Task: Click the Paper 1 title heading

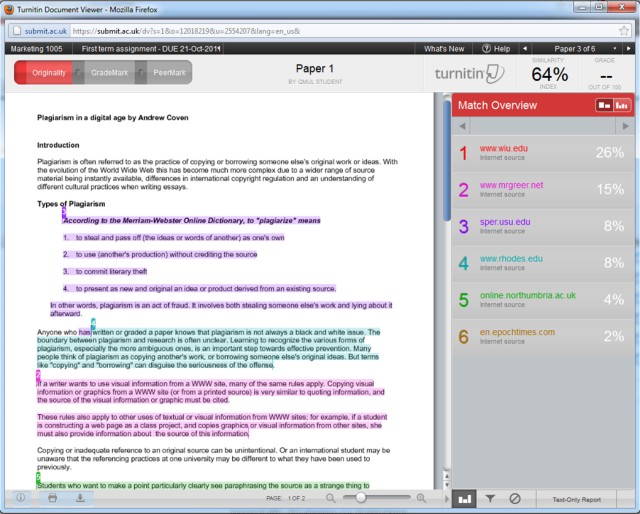Action: [x=315, y=69]
